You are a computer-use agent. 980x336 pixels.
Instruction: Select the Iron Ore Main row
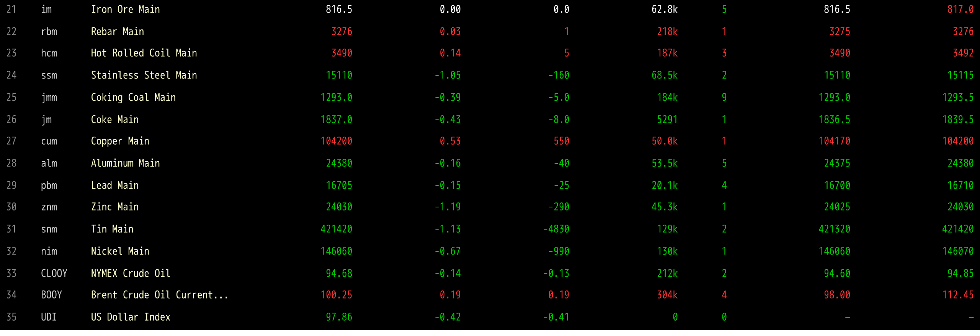490,9
